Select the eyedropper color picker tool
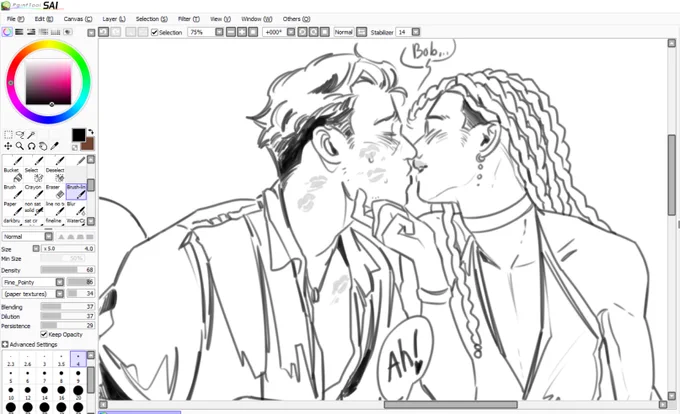Screen dimensions: 680x414 coord(55,146)
